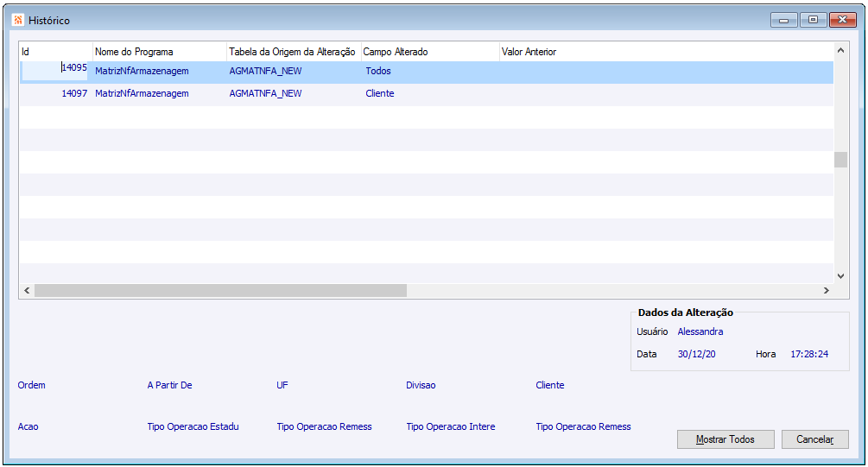The height and width of the screenshot is (467, 868).
Task: Click the Tipo Operacao Estadu label
Action: (x=193, y=426)
